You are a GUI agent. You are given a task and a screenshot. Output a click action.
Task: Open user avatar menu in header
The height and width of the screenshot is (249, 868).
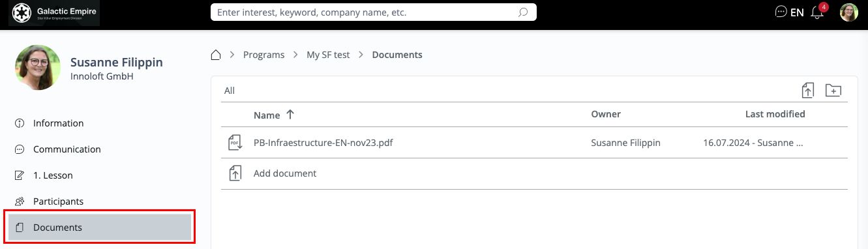tap(849, 12)
